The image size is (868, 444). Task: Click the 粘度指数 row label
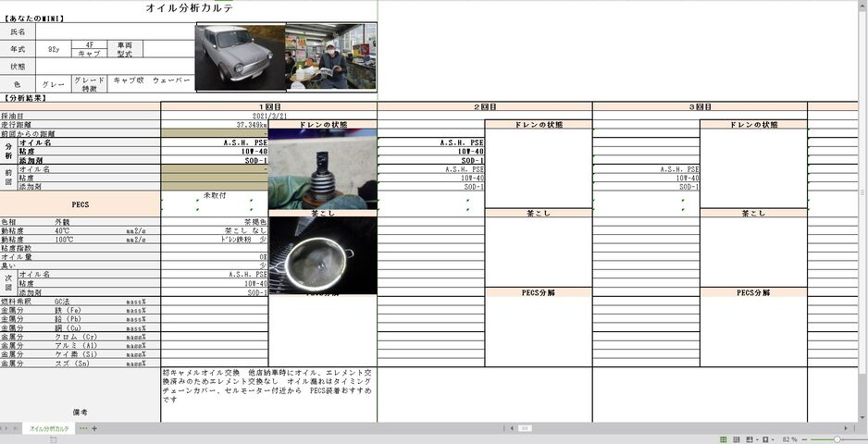81,248
